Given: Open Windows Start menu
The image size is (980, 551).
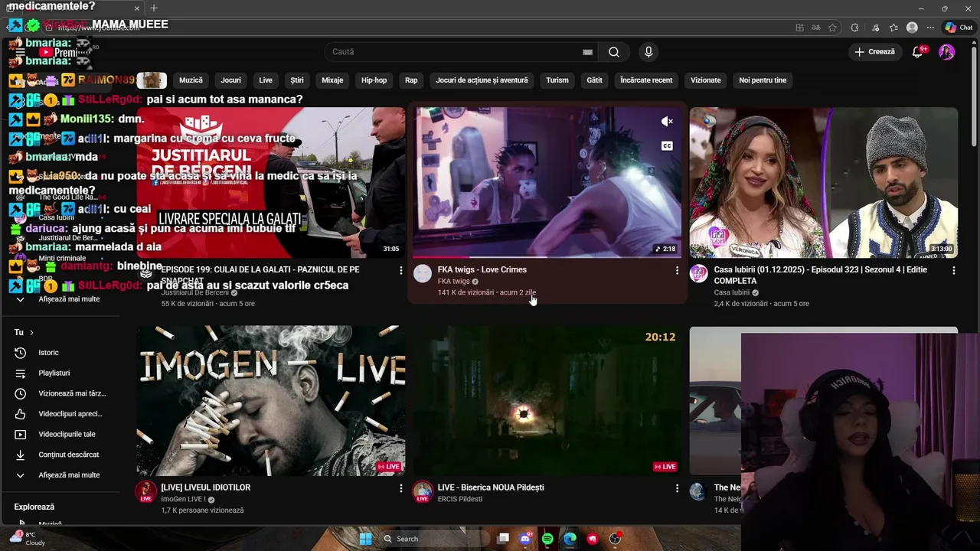Looking at the screenshot, I should (366, 539).
